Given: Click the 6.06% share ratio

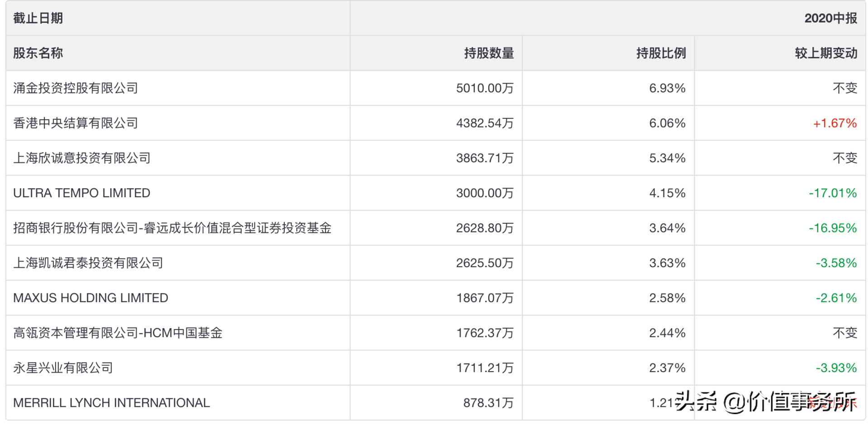Looking at the screenshot, I should tap(667, 123).
